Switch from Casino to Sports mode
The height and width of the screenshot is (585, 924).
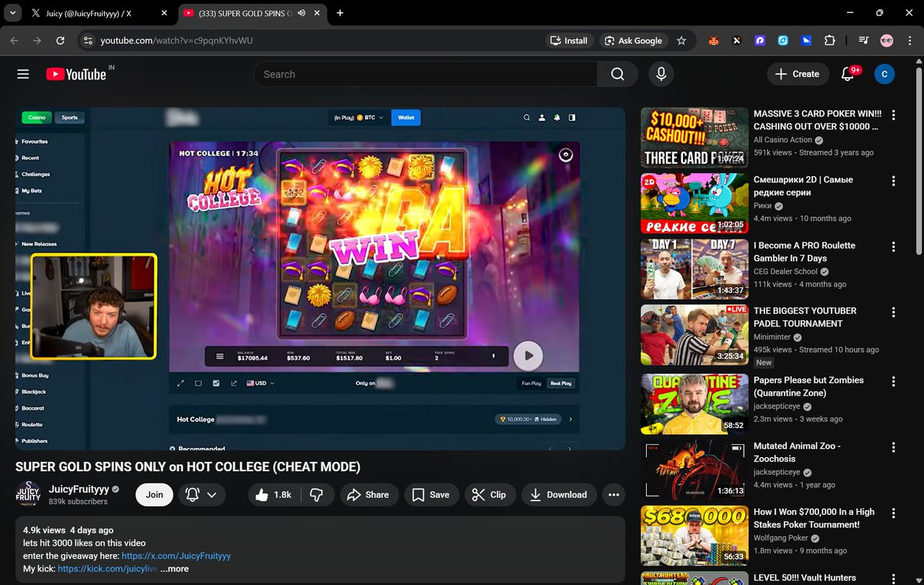tap(70, 117)
